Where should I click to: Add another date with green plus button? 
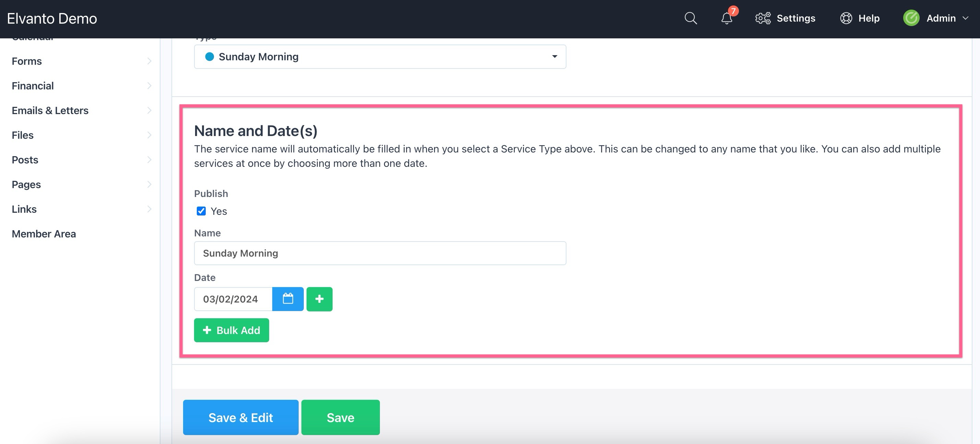pos(320,299)
